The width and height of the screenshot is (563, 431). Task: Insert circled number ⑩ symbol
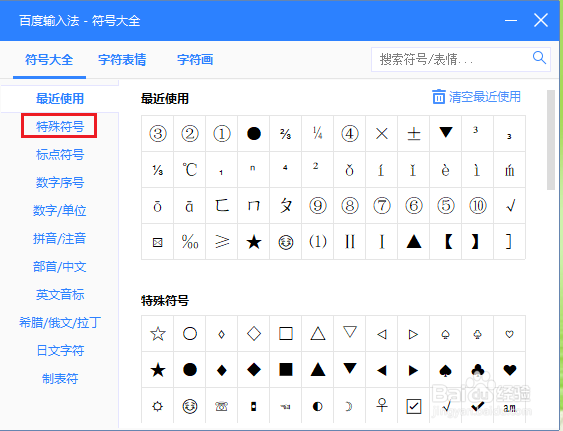478,205
